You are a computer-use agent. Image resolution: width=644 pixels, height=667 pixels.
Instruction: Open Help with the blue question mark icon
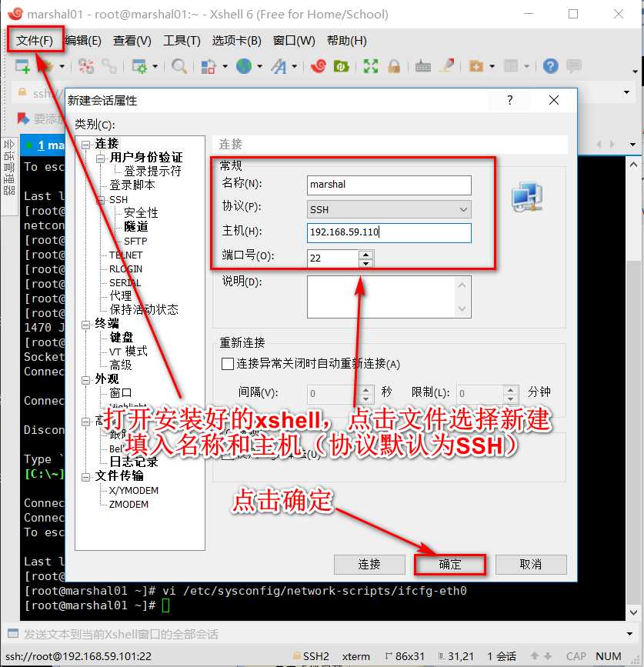coord(550,66)
